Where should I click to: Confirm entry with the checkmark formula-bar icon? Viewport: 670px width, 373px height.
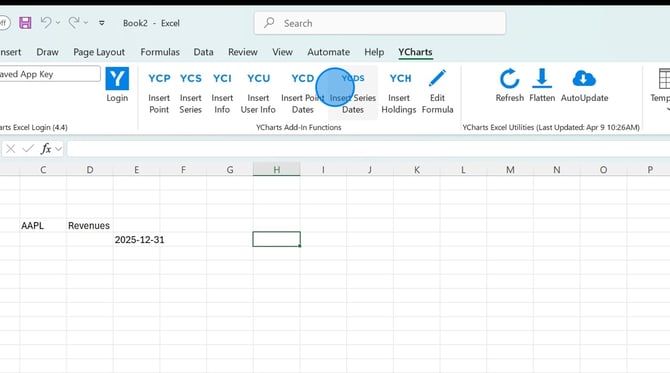tap(28, 149)
